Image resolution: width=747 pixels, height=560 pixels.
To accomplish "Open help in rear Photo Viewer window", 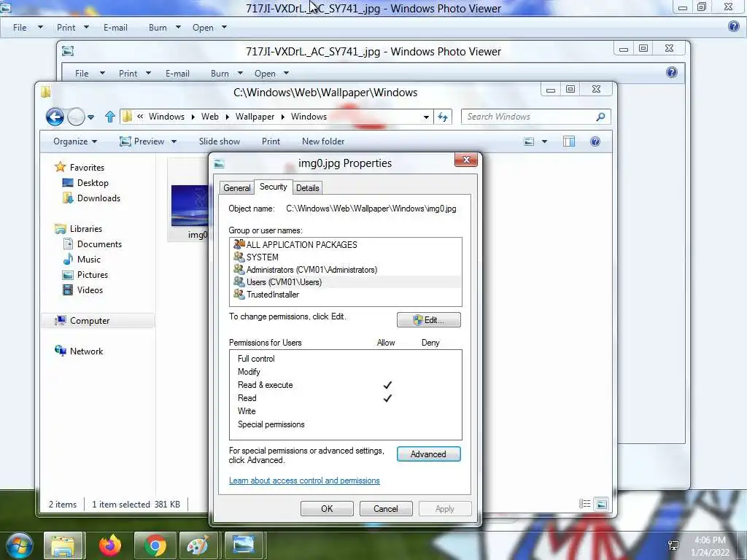I will click(x=734, y=27).
